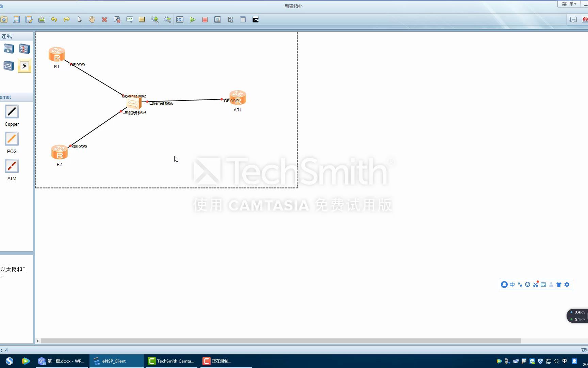Click the system tray volume icon
This screenshot has width=588, height=368.
[556, 361]
